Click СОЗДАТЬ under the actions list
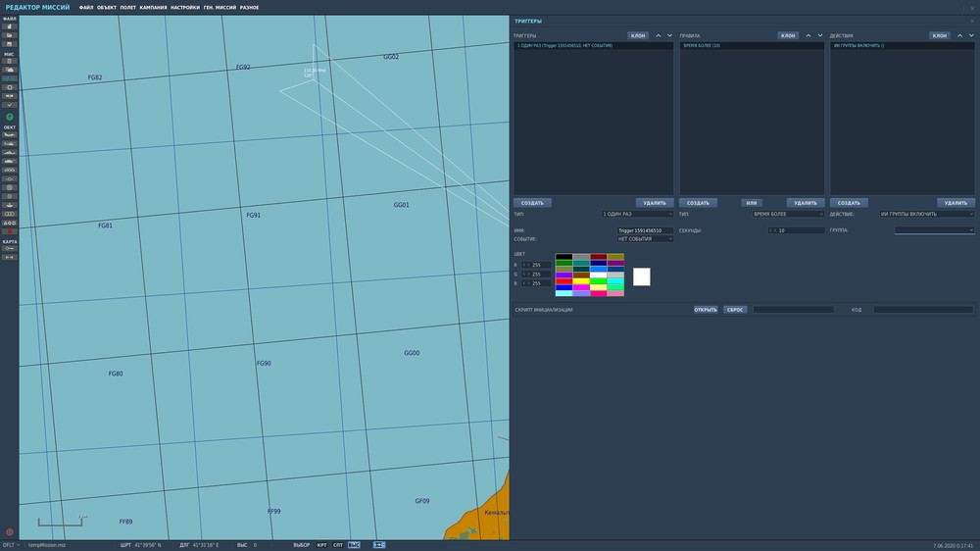Image resolution: width=980 pixels, height=551 pixels. tap(849, 203)
